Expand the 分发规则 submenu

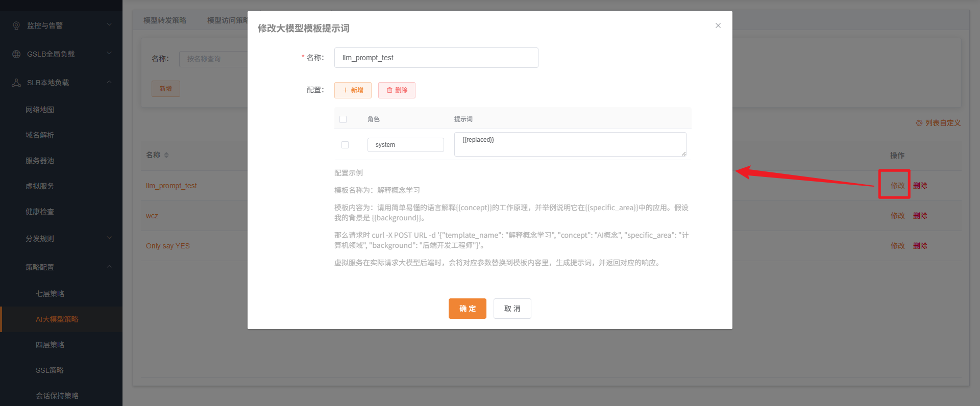click(109, 238)
